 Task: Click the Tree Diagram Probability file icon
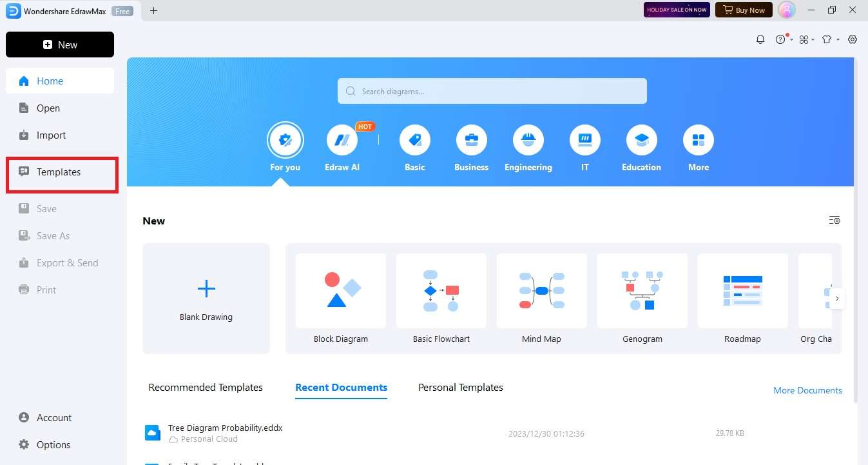pos(153,433)
